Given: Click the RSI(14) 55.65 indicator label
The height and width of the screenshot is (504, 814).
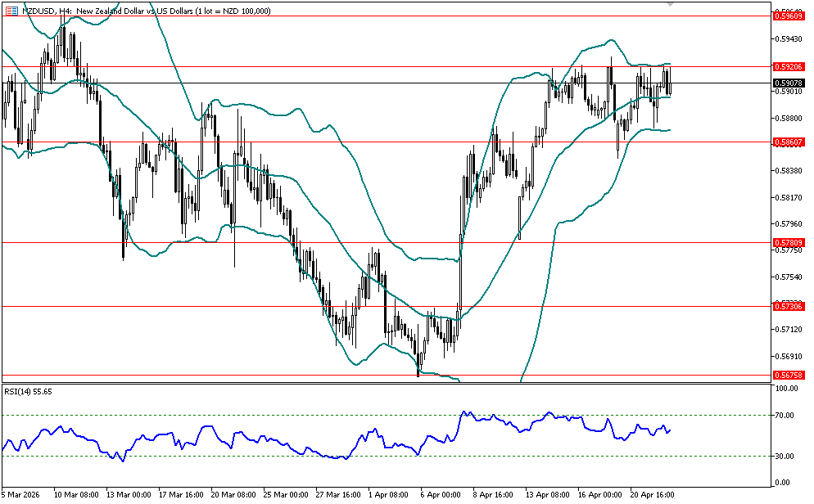Looking at the screenshot, I should click(x=28, y=392).
